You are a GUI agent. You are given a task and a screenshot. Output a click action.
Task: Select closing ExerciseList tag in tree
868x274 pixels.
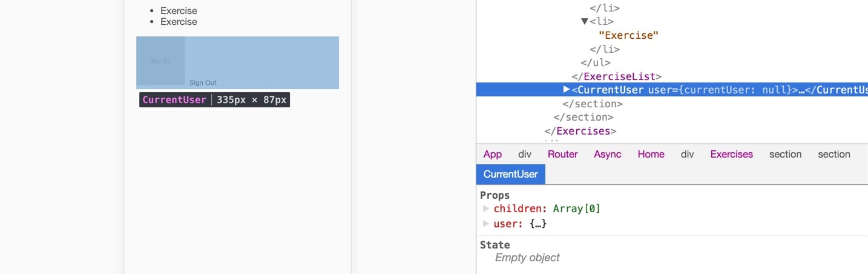point(616,76)
